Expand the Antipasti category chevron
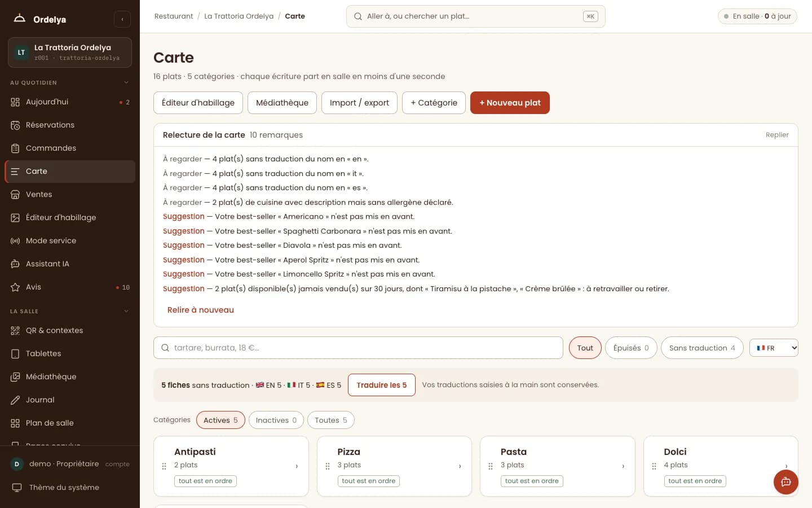The width and height of the screenshot is (812, 508). pyautogui.click(x=297, y=466)
